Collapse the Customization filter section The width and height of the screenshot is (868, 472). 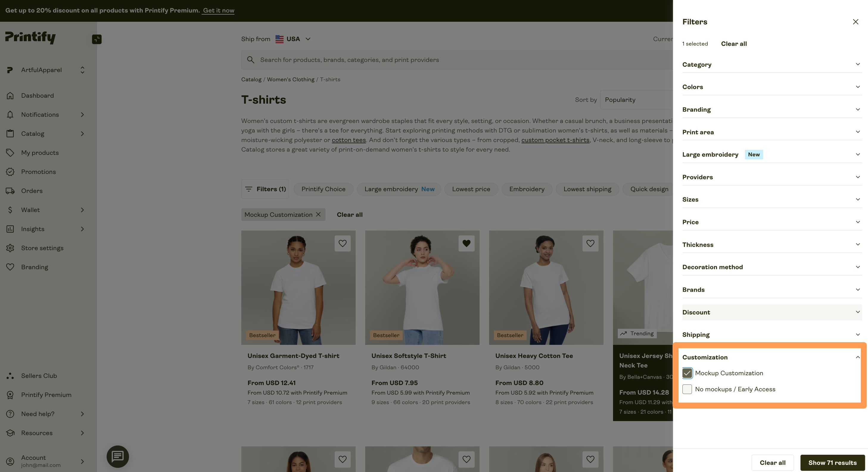point(858,357)
